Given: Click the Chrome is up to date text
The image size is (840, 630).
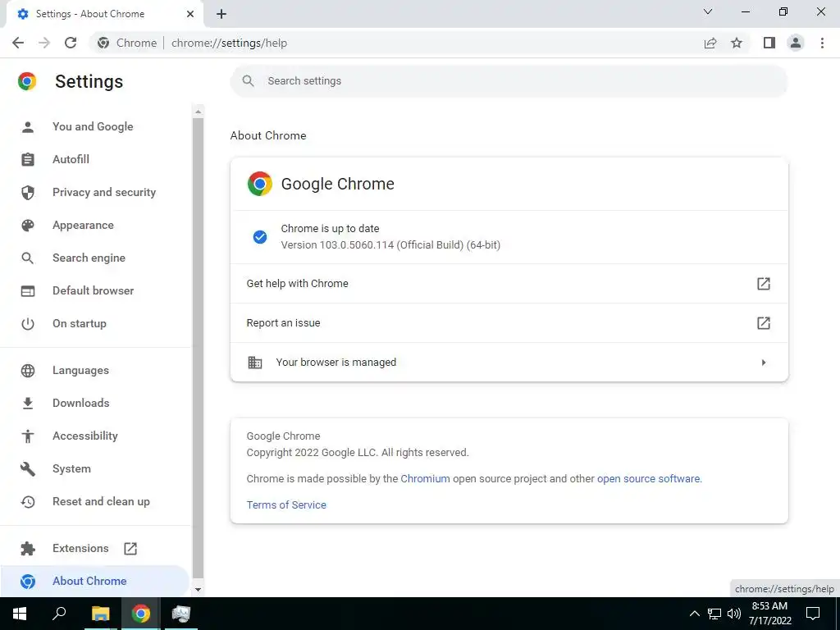Looking at the screenshot, I should [330, 229].
